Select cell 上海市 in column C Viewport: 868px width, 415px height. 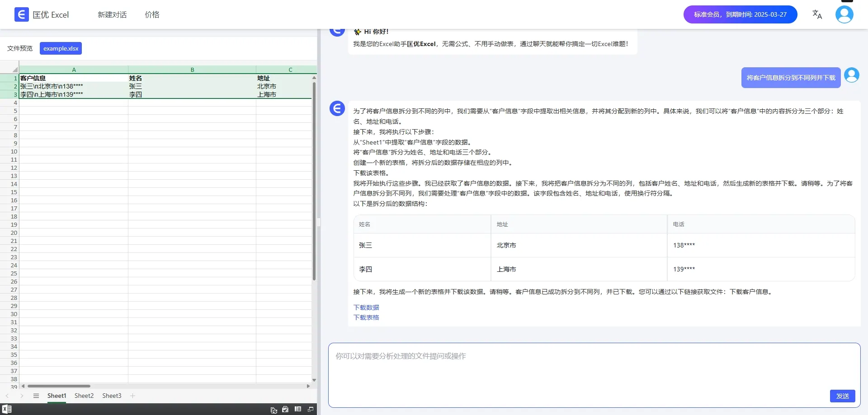284,94
